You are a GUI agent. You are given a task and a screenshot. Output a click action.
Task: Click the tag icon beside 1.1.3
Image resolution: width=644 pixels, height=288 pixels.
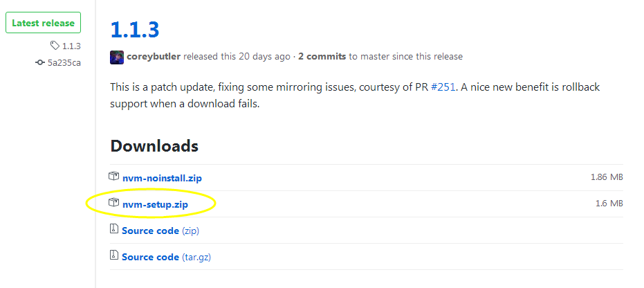click(x=55, y=45)
